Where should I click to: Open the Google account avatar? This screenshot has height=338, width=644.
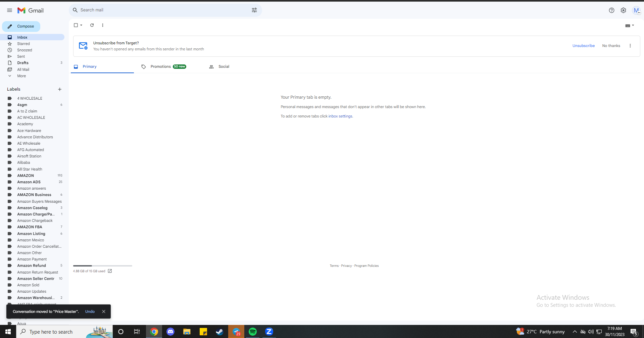pyautogui.click(x=636, y=10)
